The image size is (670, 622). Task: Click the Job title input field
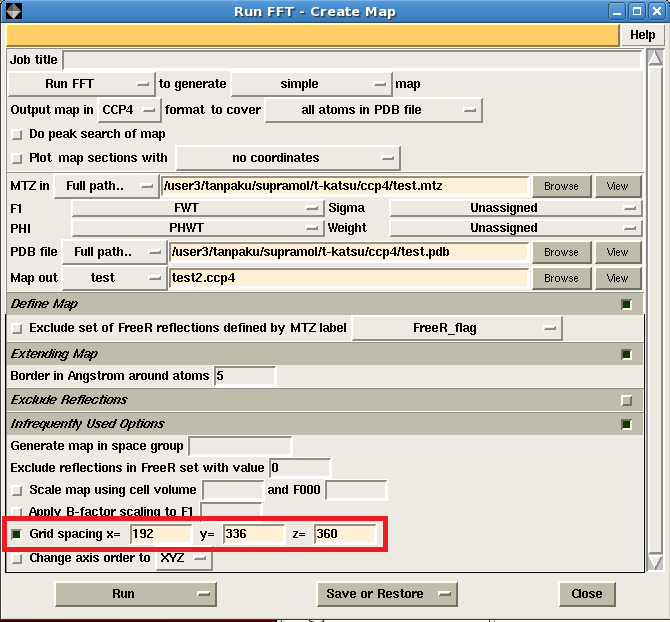tap(351, 60)
